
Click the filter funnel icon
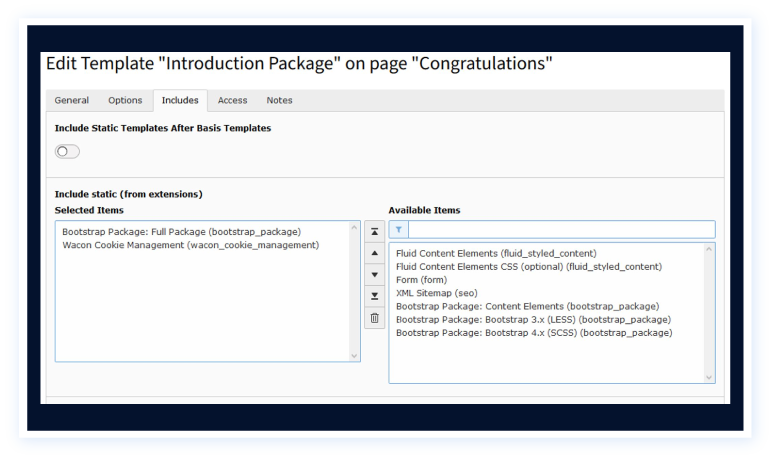398,229
